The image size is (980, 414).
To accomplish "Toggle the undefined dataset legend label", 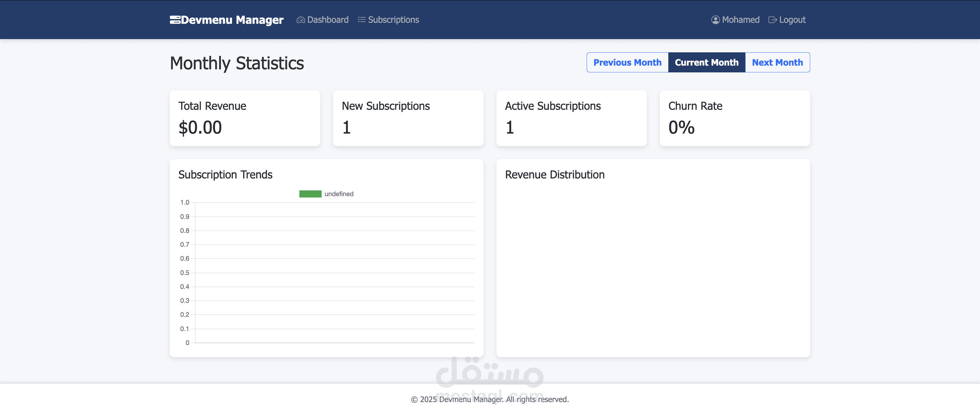I will point(339,194).
